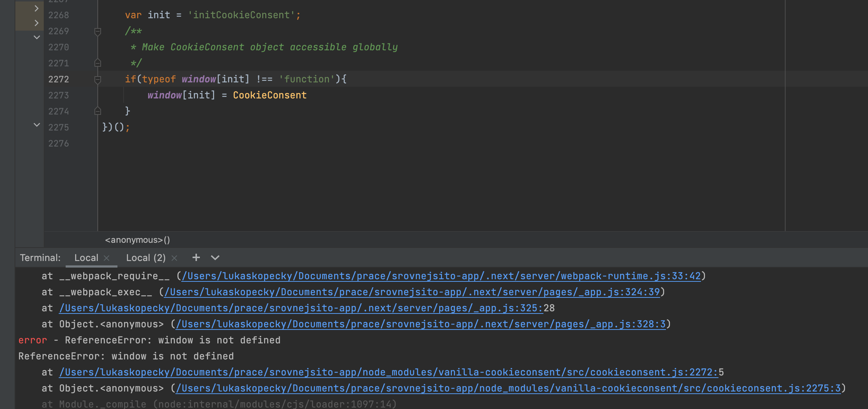The height and width of the screenshot is (409, 868).
Task: Collapse the comment fold marker at line 2269
Action: (98, 31)
